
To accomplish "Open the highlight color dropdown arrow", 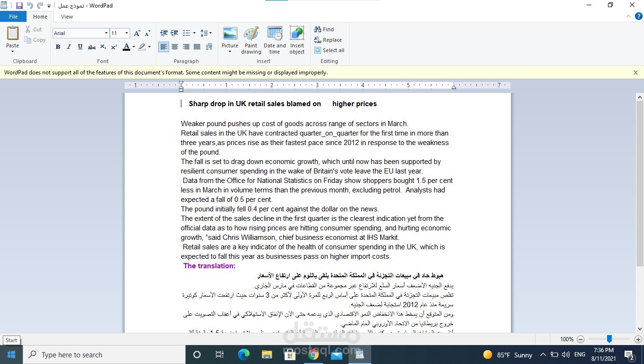I will coord(149,47).
